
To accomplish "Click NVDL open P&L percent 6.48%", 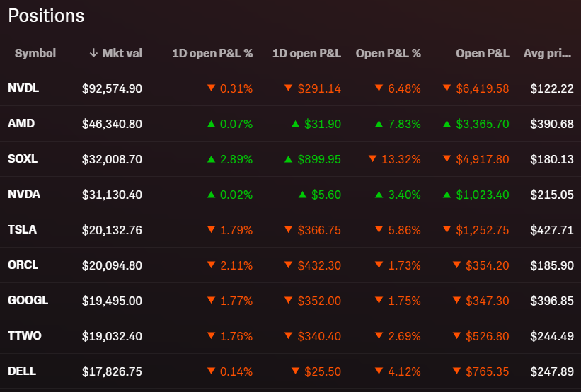I will [x=404, y=88].
